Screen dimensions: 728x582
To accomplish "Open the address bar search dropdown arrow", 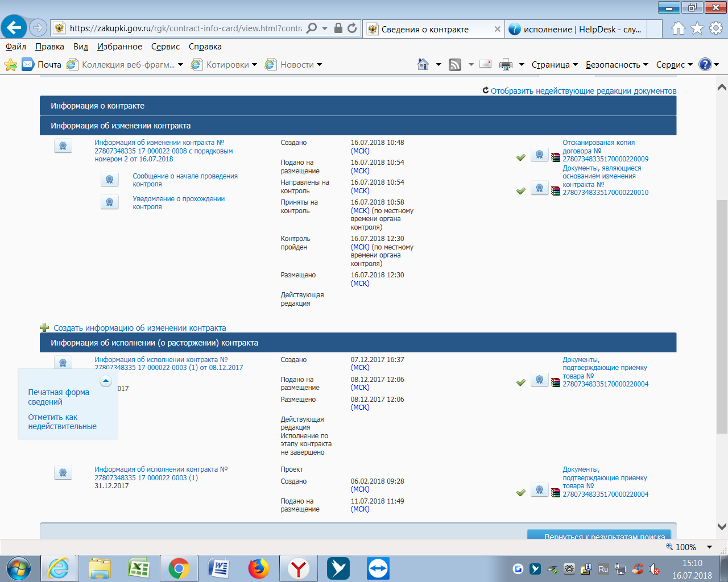I will point(325,28).
